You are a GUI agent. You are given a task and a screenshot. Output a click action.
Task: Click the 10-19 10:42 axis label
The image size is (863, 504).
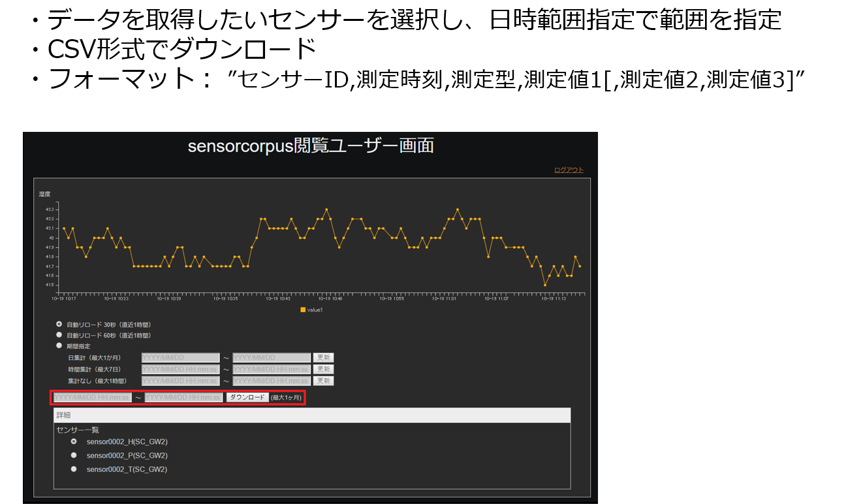coord(277,299)
